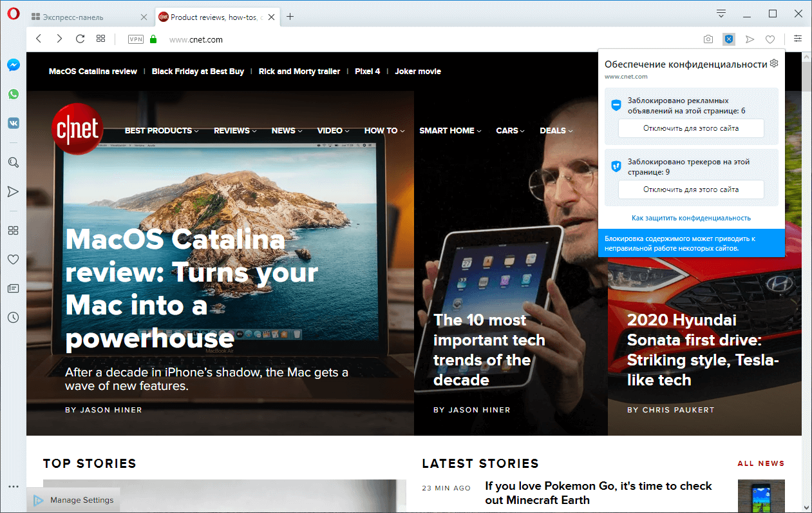The height and width of the screenshot is (513, 812).
Task: Open Pixel 4 link
Action: (x=368, y=72)
